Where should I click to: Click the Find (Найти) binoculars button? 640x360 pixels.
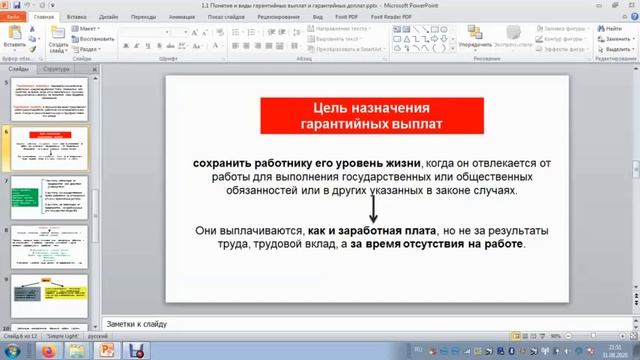click(x=610, y=29)
